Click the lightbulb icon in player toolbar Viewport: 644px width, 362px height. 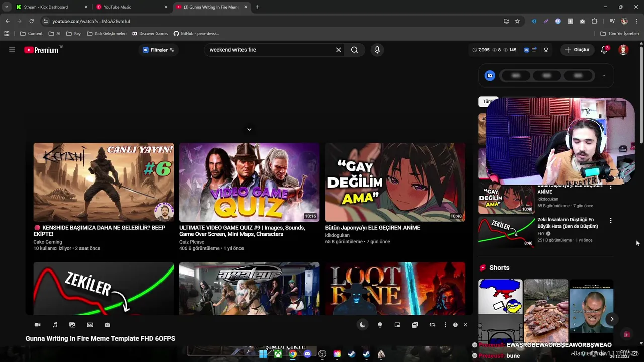pos(380,325)
